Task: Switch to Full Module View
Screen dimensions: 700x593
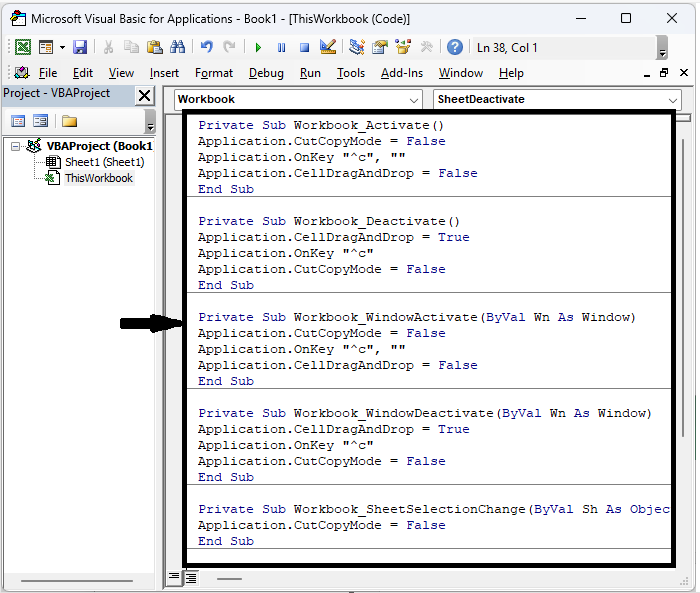Action: [x=190, y=577]
